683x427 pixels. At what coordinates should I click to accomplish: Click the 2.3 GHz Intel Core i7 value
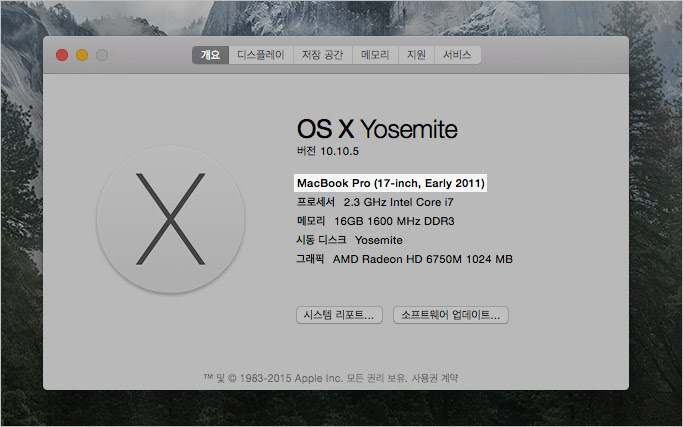(399, 202)
